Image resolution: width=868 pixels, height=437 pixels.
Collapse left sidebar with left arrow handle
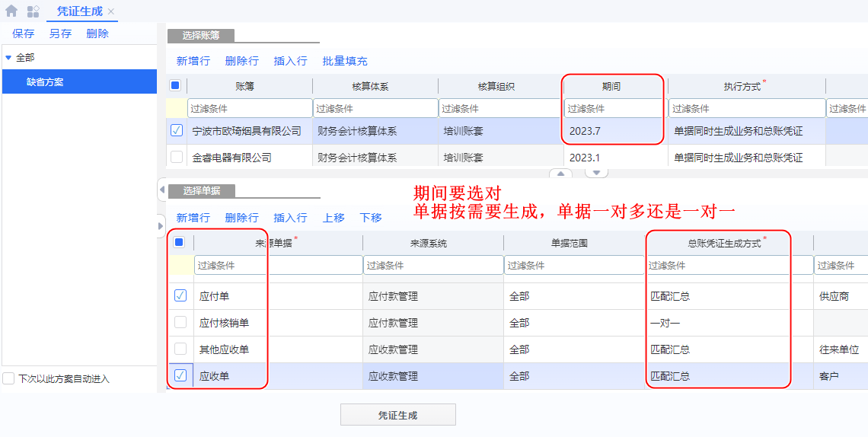(x=161, y=189)
